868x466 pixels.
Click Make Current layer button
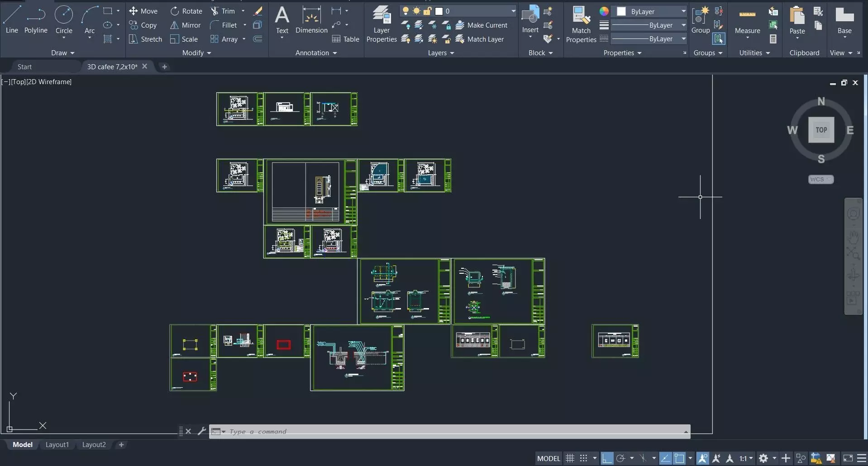click(482, 25)
